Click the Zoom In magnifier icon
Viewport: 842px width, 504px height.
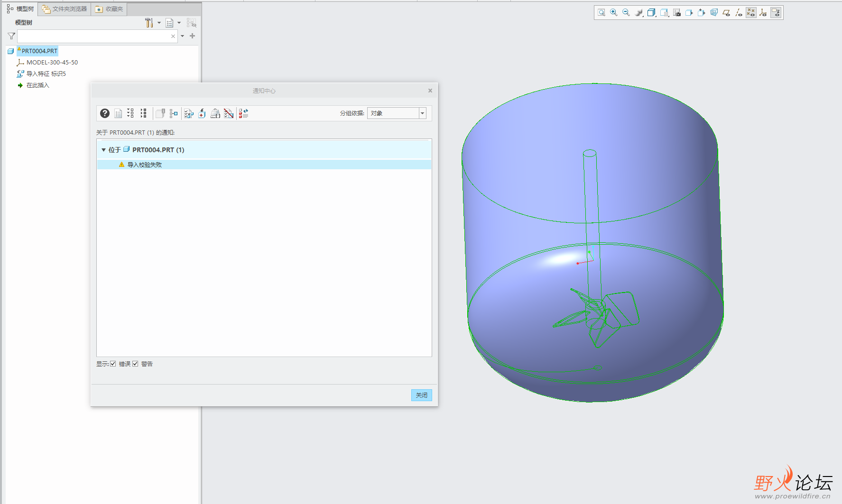(614, 13)
